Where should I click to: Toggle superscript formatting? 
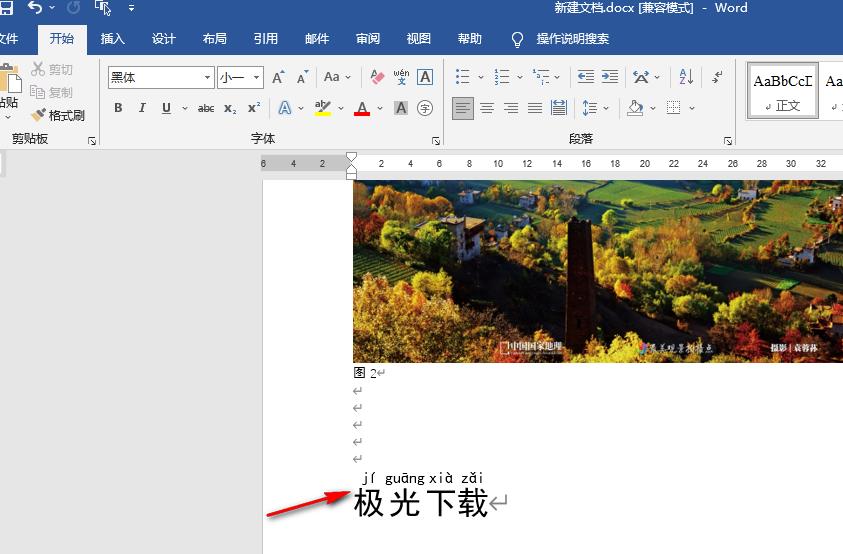pos(254,108)
